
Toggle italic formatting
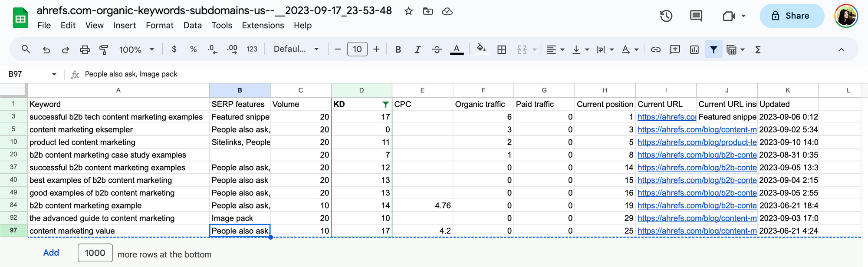[x=418, y=49]
